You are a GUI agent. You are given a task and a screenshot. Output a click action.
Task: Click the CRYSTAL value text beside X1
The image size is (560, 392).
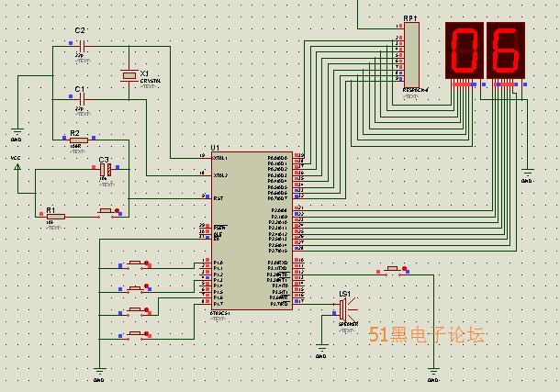151,81
